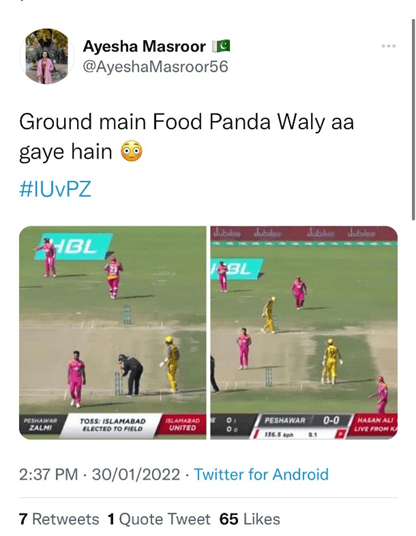Click the Pakistan flag emoji beside name
This screenshot has width=416, height=536.
click(221, 46)
